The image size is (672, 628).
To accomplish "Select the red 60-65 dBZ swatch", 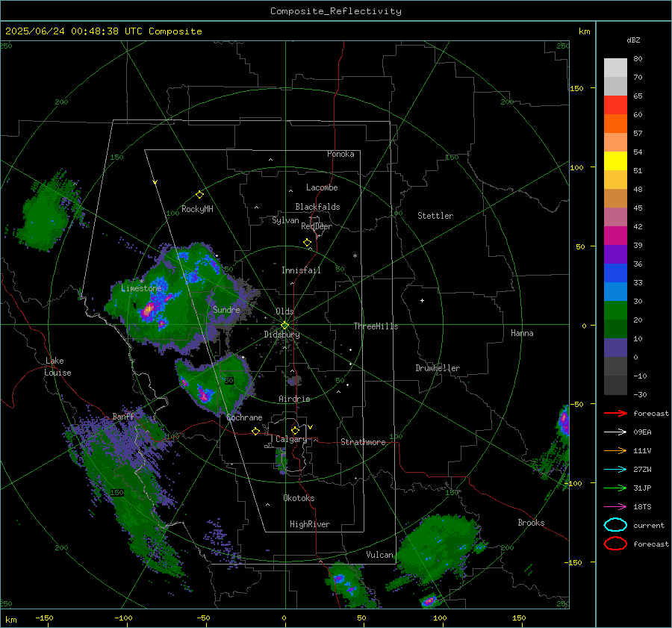I will tap(615, 105).
